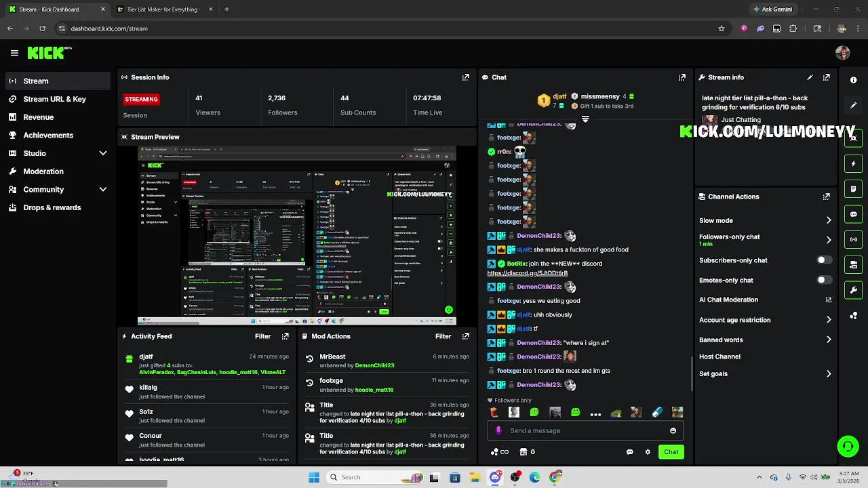Click the Send a message input field
The height and width of the screenshot is (488, 868).
[x=585, y=430]
